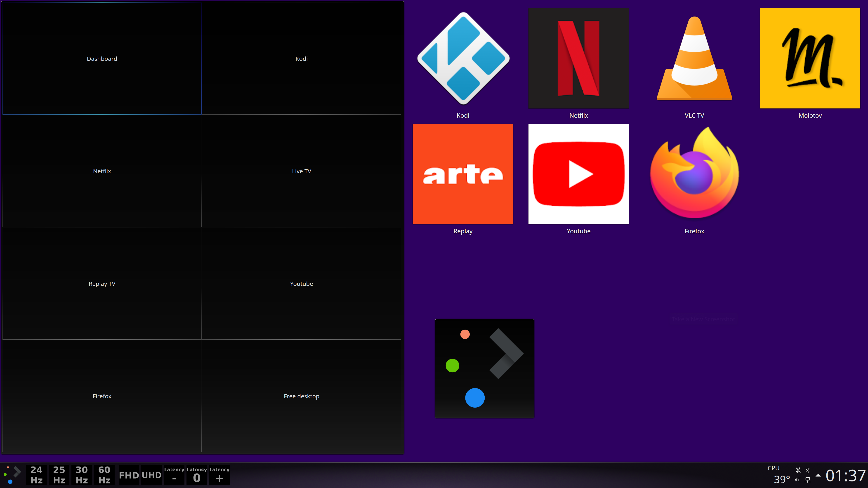Click the 01:37 clock

[x=845, y=476]
